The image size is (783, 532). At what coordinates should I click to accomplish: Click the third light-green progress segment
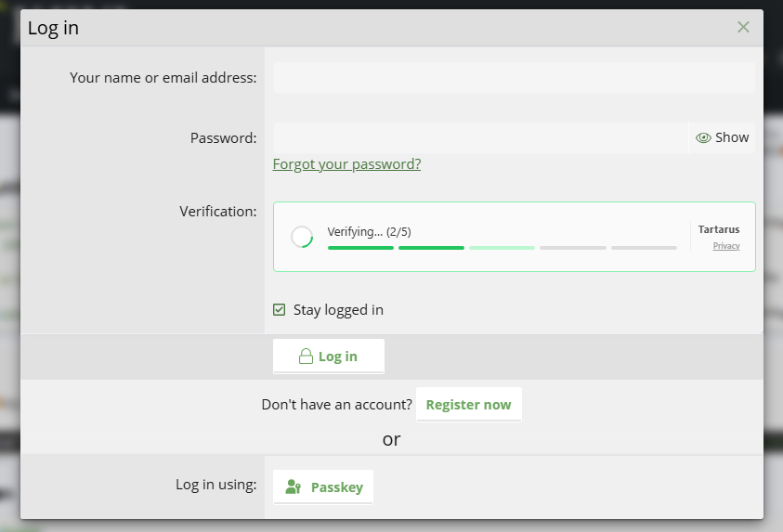click(x=502, y=248)
